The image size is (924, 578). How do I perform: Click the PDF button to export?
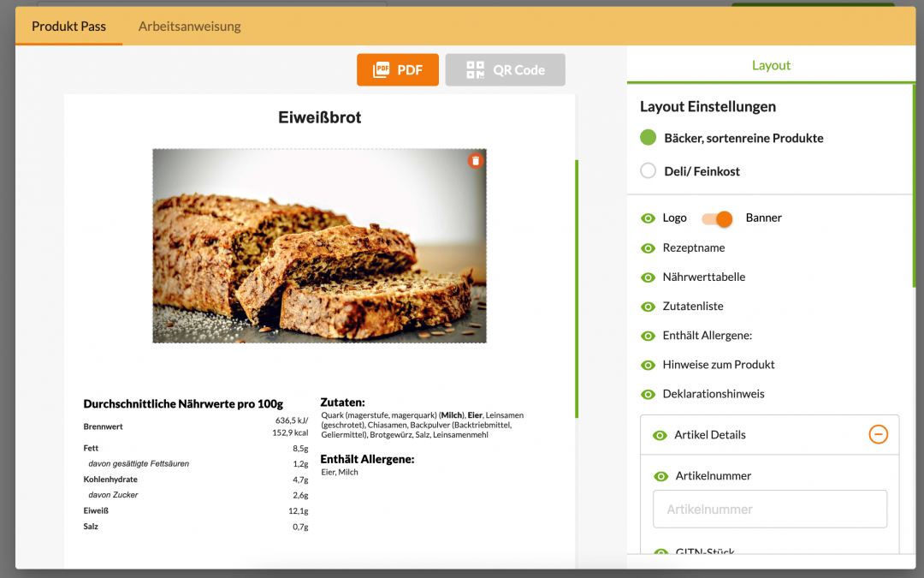(x=397, y=69)
